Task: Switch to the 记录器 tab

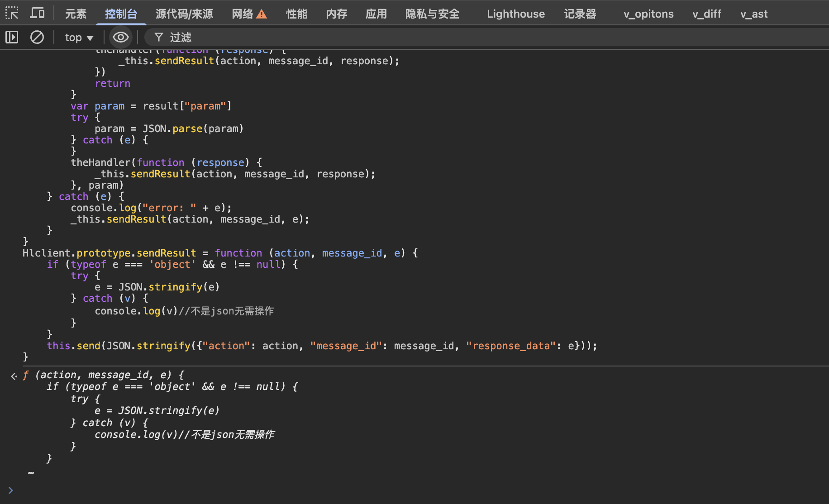Action: pyautogui.click(x=580, y=14)
